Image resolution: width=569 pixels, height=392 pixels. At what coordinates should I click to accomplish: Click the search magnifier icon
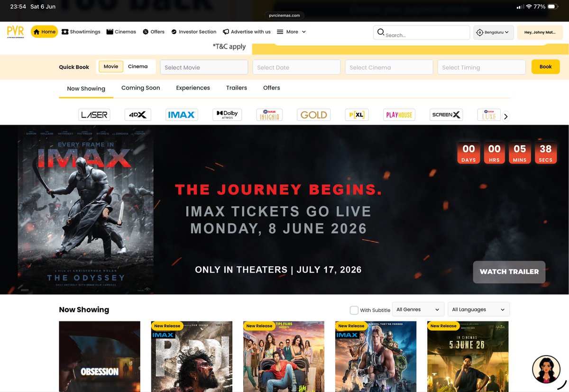click(380, 32)
